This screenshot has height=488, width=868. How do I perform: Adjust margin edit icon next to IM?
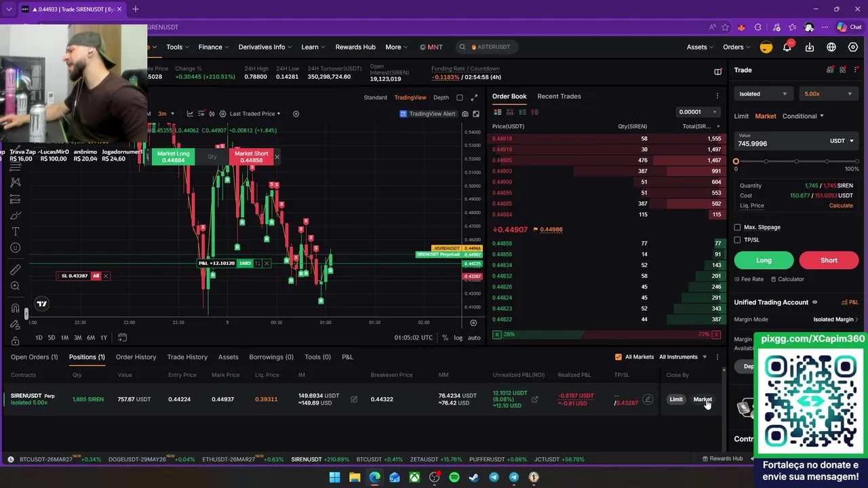pos(353,399)
